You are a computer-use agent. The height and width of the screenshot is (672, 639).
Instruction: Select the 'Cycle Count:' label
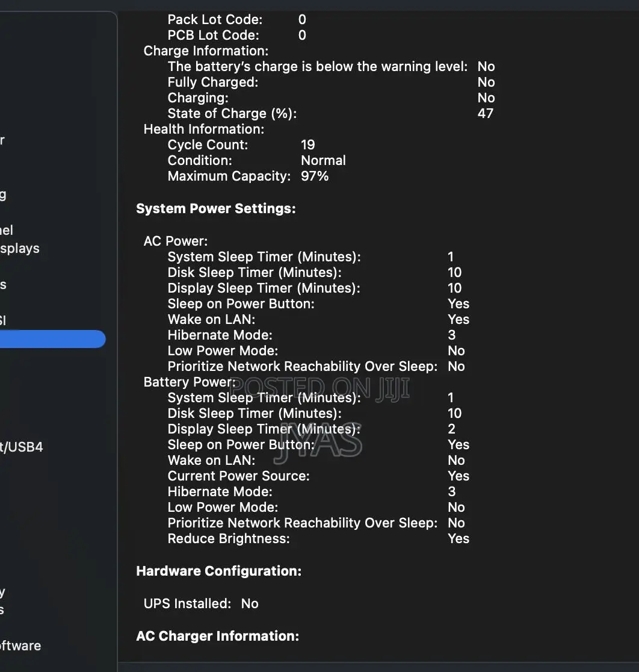208,145
